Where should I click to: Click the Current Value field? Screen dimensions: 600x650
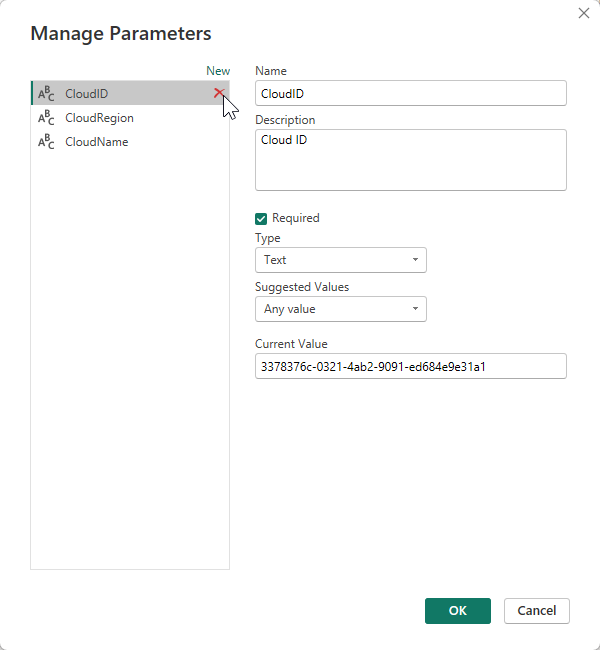click(410, 366)
